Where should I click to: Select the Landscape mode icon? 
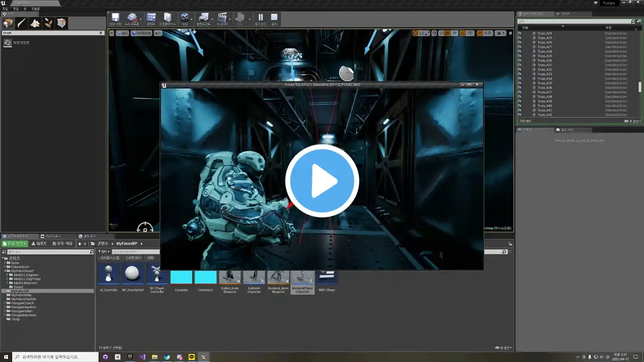point(35,23)
